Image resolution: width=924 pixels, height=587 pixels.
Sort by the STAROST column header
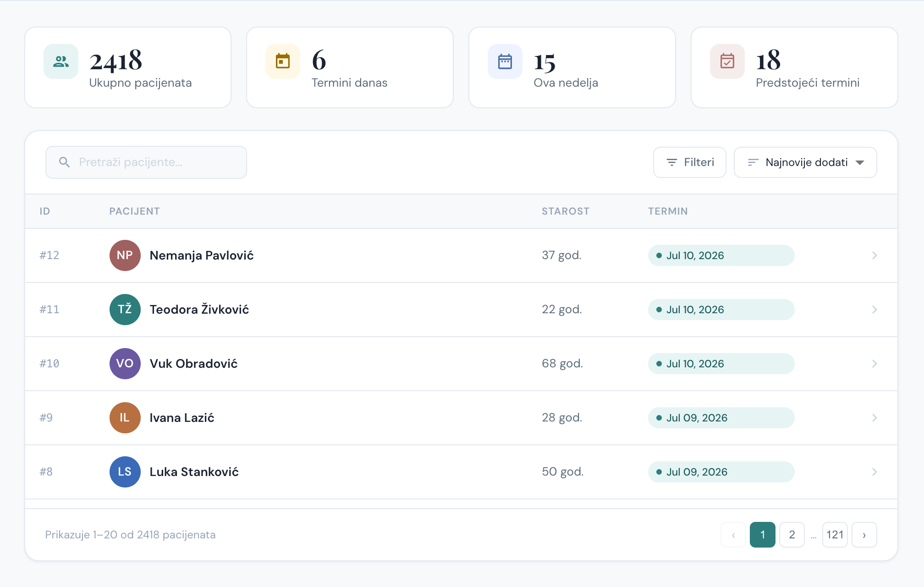click(566, 211)
